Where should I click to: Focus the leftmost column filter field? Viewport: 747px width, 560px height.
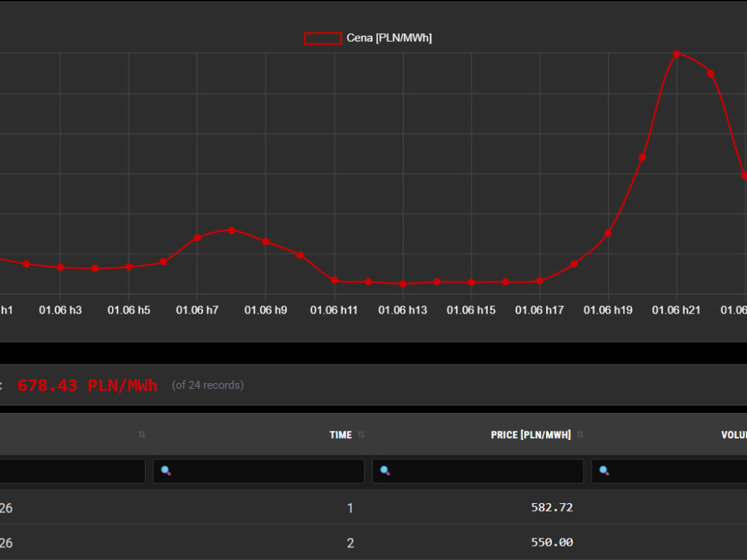pyautogui.click(x=72, y=471)
